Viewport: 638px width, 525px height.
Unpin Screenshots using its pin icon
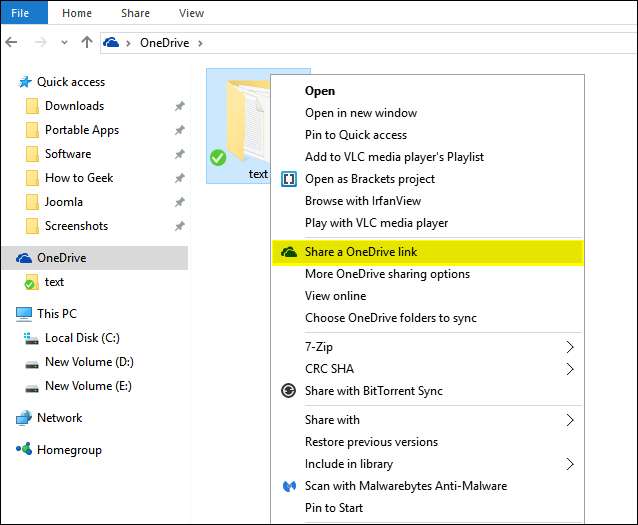[179, 226]
